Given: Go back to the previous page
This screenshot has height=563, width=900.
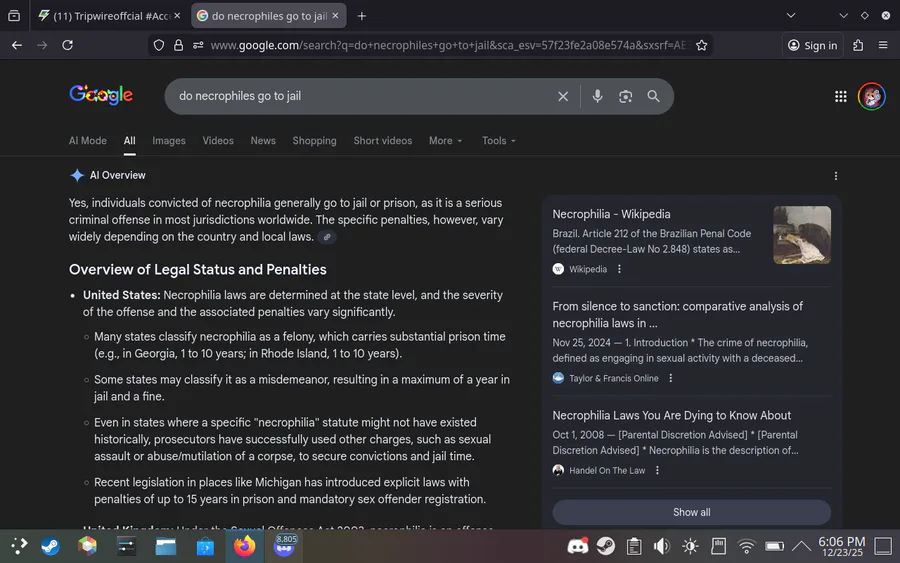Looking at the screenshot, I should click(17, 45).
